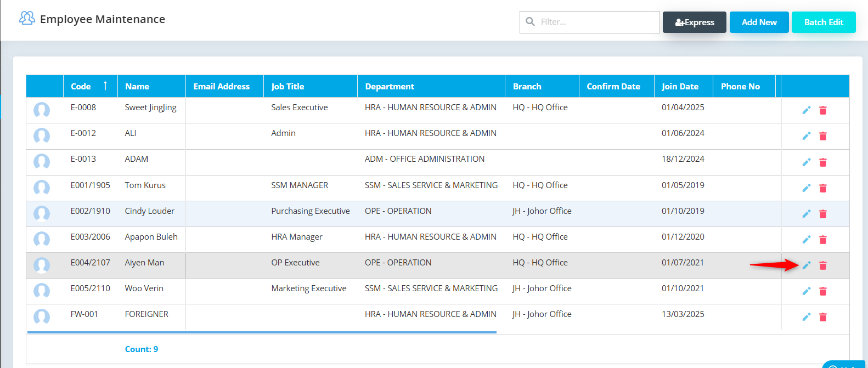Click job title Purchasing Executive
Image resolution: width=868 pixels, height=368 pixels.
point(311,211)
